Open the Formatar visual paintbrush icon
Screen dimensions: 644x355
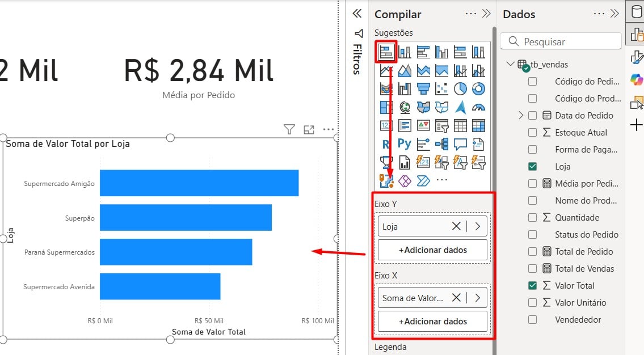(x=637, y=57)
